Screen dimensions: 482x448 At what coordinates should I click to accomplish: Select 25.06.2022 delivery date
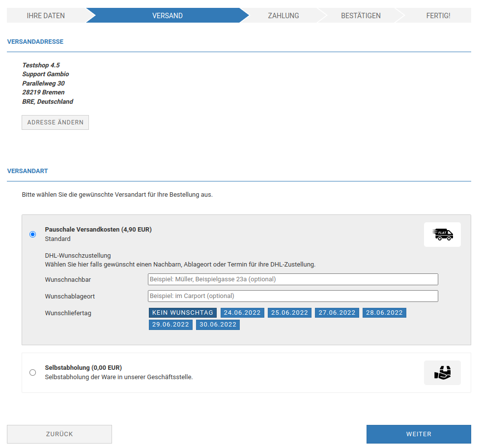pos(289,313)
